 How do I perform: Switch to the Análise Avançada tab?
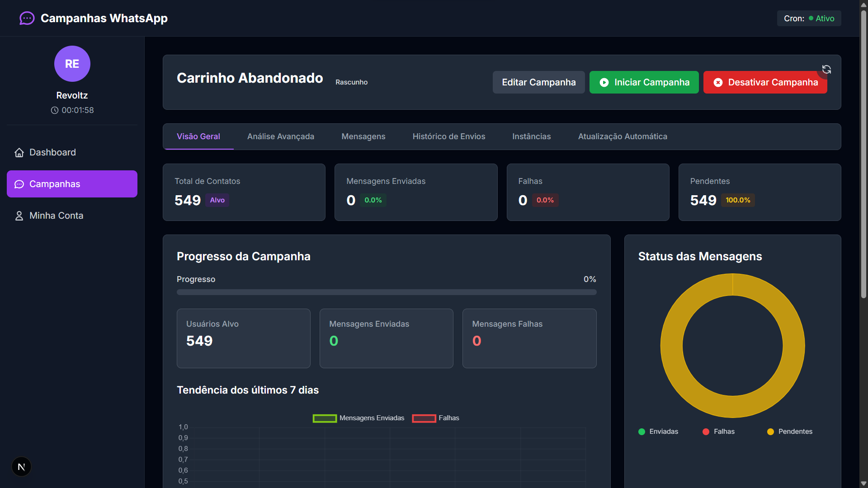[281, 136]
